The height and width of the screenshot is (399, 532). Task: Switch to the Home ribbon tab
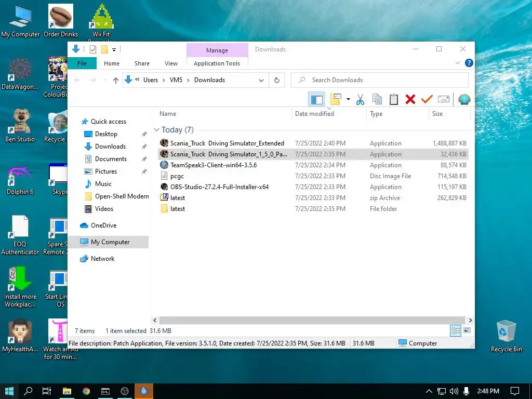point(112,63)
